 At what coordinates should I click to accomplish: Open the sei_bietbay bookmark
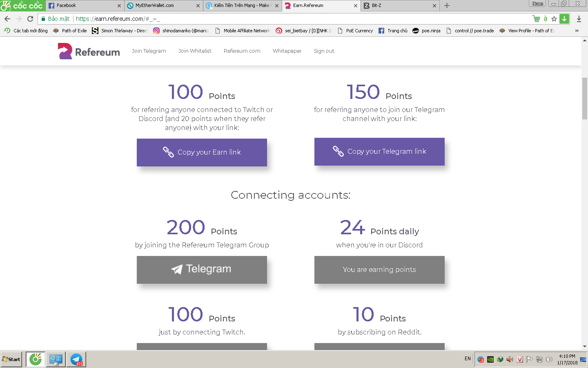pyautogui.click(x=303, y=31)
